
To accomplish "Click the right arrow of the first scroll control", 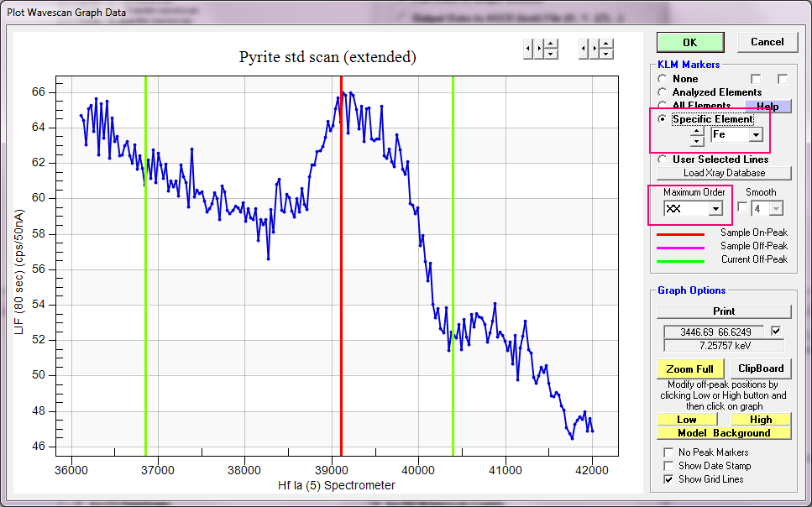I will tap(538, 49).
